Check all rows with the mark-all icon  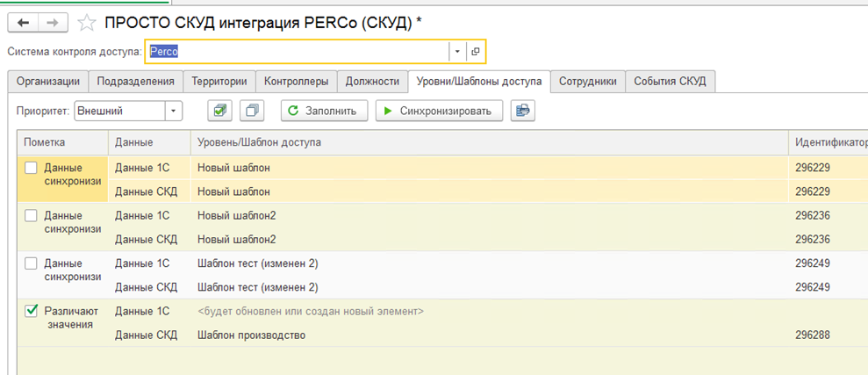pos(219,111)
